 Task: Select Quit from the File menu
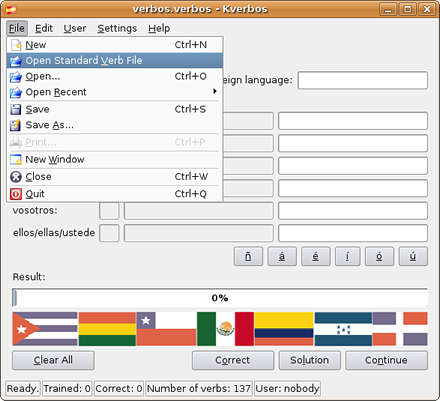tap(115, 194)
